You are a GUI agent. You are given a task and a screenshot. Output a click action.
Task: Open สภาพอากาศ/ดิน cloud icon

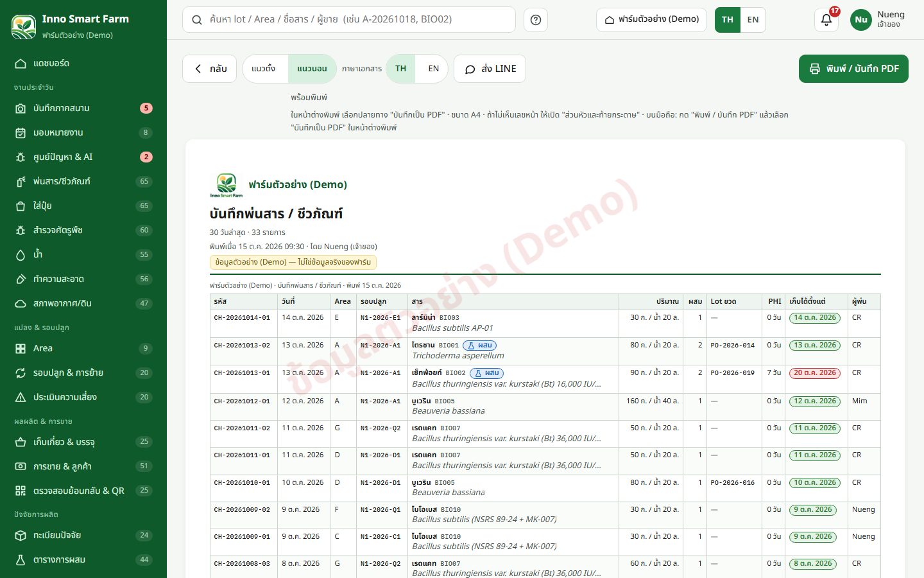[21, 304]
